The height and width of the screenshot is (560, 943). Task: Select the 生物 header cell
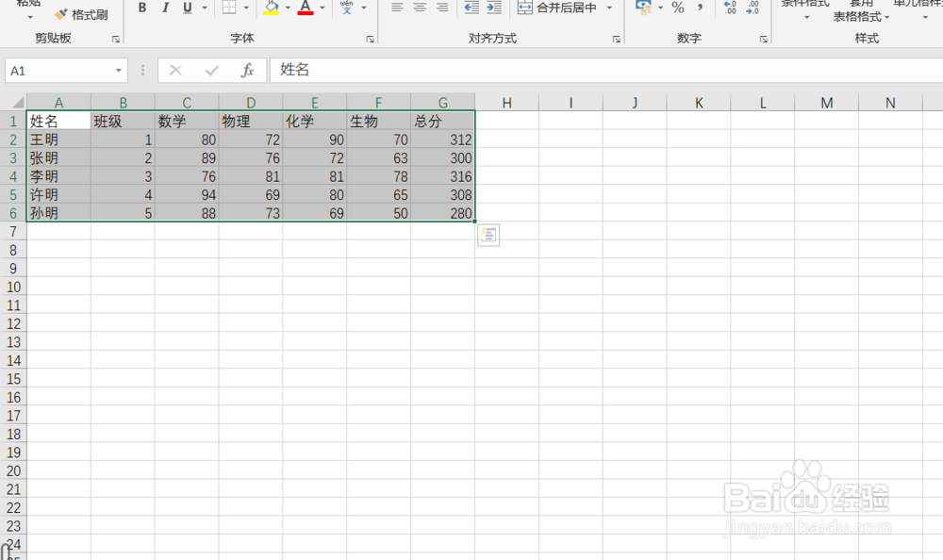[x=379, y=121]
